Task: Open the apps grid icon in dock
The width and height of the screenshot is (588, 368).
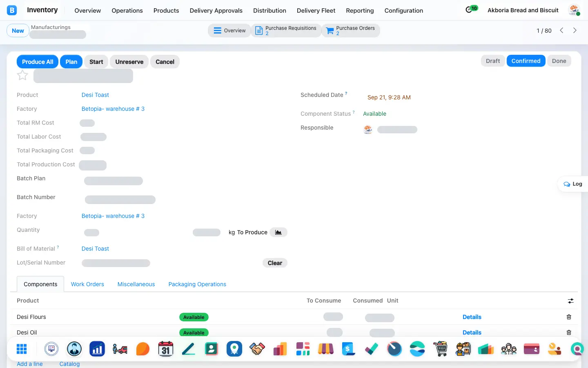Action: pyautogui.click(x=22, y=349)
